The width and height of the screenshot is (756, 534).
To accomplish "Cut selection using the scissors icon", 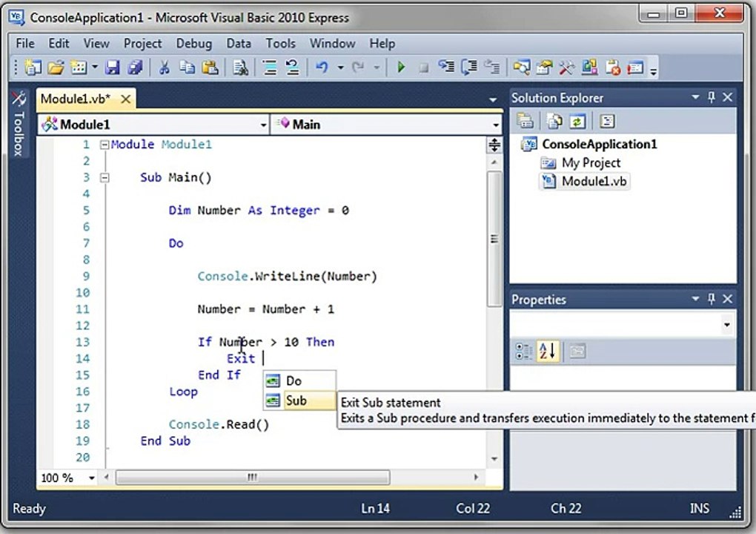I will (x=164, y=67).
